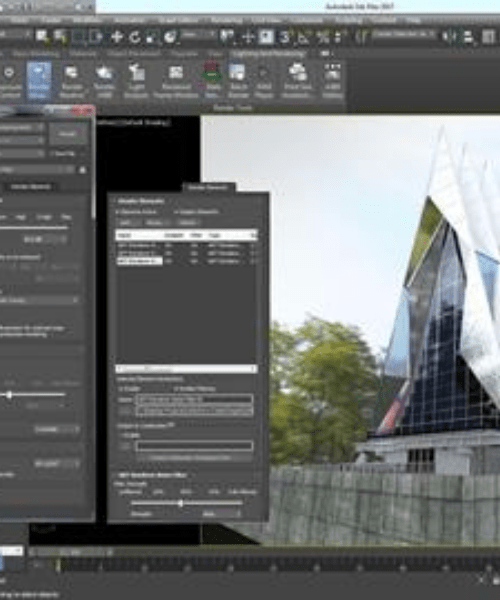Open the view dropdown beside the lock icon

pyautogui.click(x=37, y=170)
